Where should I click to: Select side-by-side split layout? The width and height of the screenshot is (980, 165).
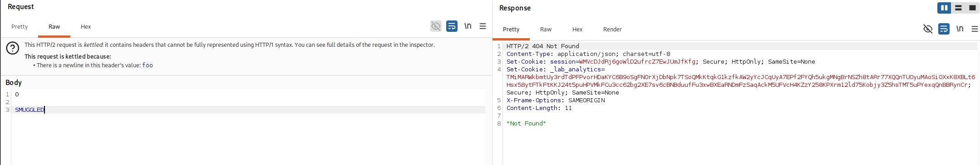click(944, 8)
